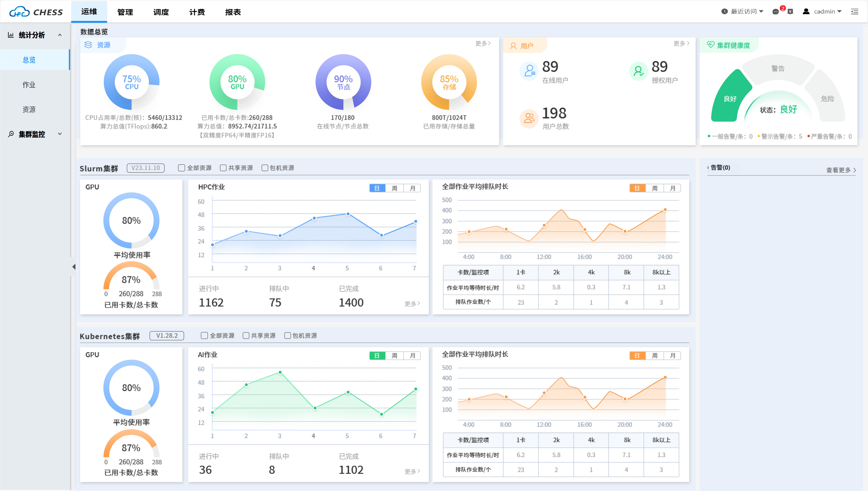Click the Kubernetes version V1.28.2 tag
The height and width of the screenshot is (491, 868).
pyautogui.click(x=167, y=335)
